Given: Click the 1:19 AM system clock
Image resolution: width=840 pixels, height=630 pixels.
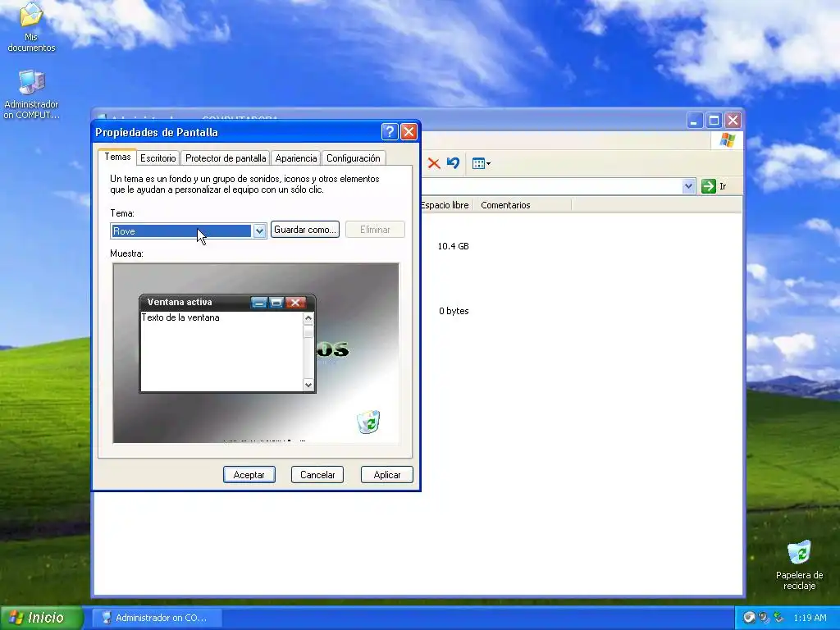Looking at the screenshot, I should click(x=810, y=618).
